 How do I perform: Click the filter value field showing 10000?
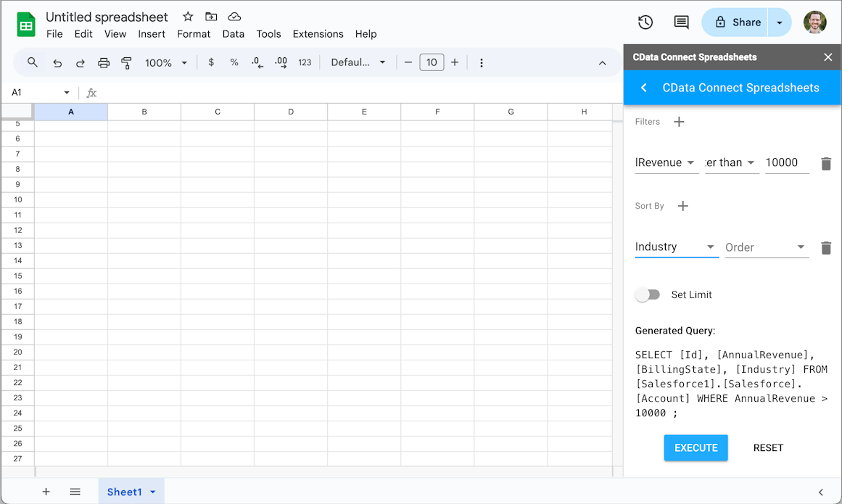pyautogui.click(x=786, y=163)
